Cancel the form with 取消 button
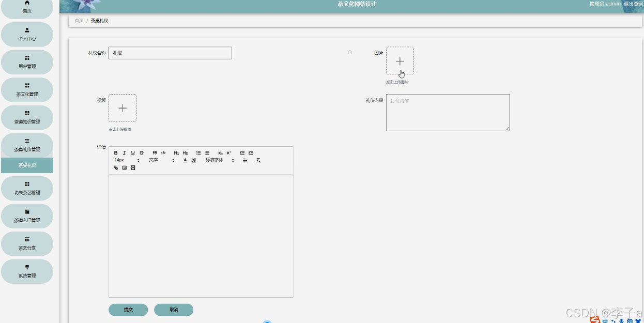This screenshot has width=644, height=323. click(x=174, y=310)
